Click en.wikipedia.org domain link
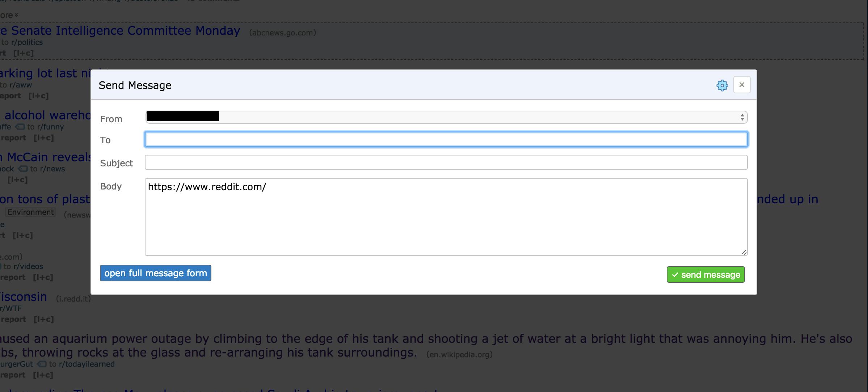The width and height of the screenshot is (868, 392). tap(459, 355)
